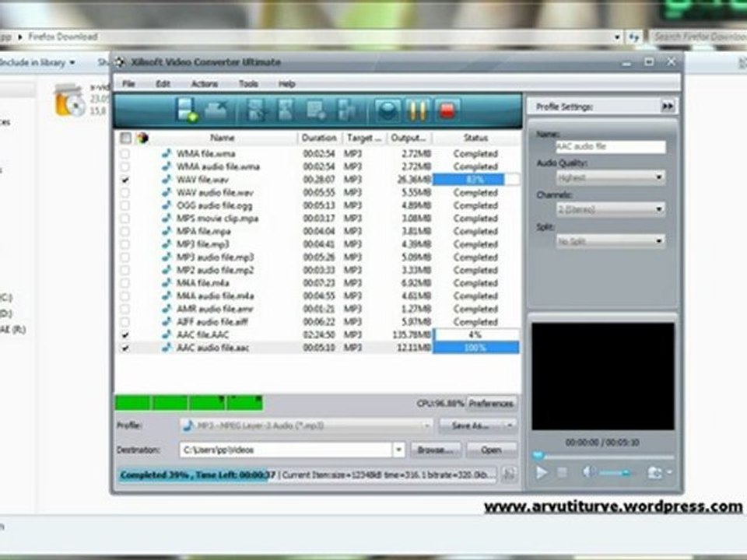This screenshot has width=747, height=560.
Task: Check the WAV audio file.wav checkbox
Action: coord(124,192)
